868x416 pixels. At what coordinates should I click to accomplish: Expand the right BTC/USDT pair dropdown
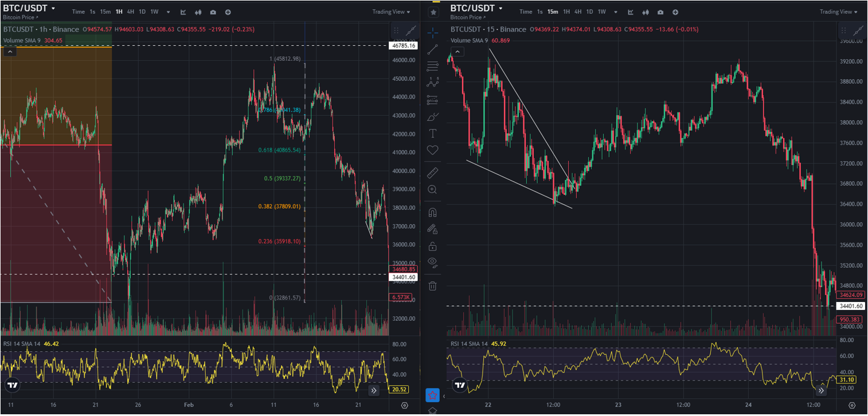[501, 9]
